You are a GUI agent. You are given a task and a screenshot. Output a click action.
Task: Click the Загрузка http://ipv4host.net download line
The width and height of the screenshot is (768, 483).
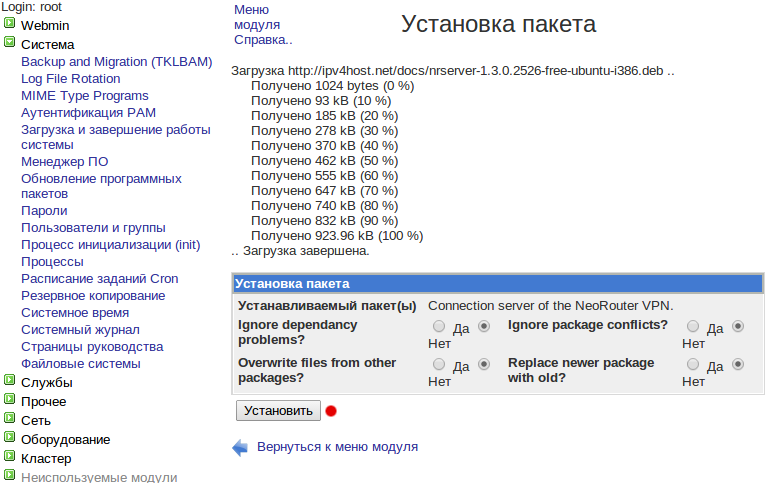click(453, 71)
